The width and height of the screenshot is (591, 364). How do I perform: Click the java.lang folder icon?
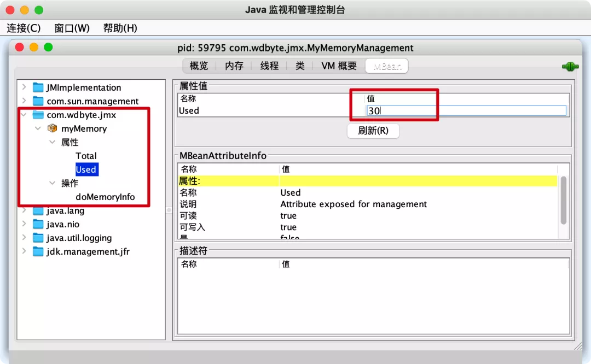point(38,210)
